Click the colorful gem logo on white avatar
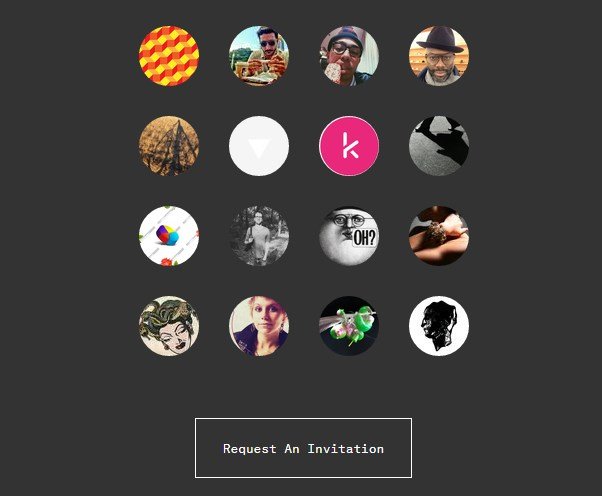This screenshot has height=496, width=602. point(169,236)
